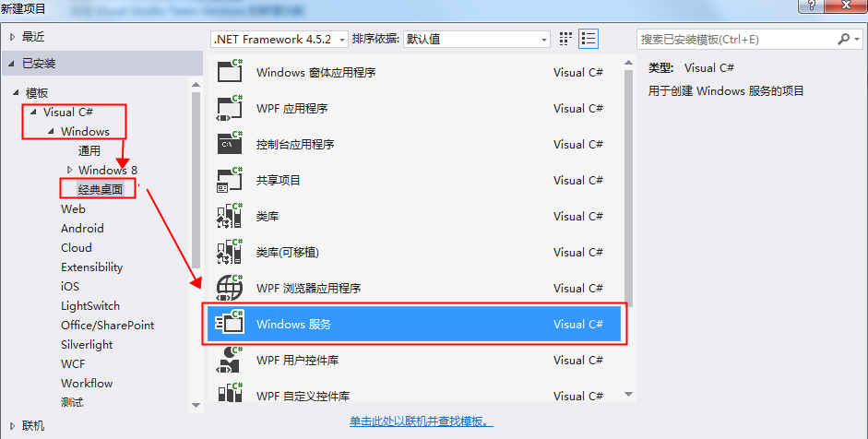Click the 单击此处以联机并查找模板 link
The image size is (868, 439).
pyautogui.click(x=422, y=421)
